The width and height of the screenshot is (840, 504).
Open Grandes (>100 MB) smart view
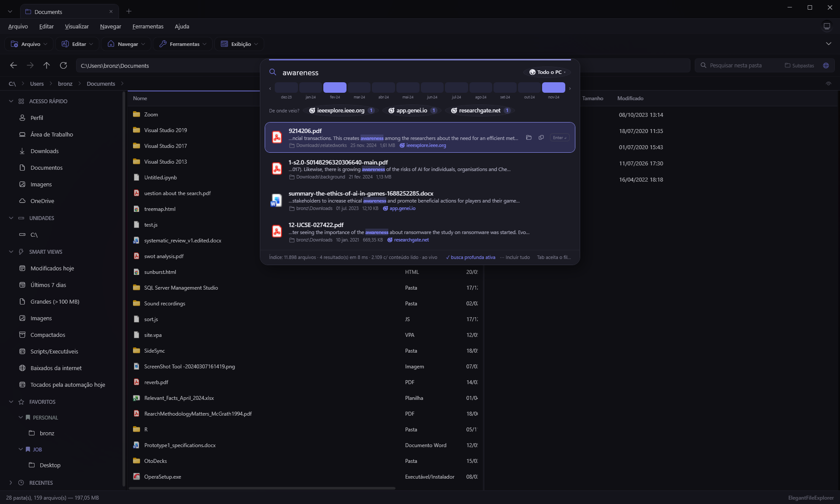[x=55, y=301]
